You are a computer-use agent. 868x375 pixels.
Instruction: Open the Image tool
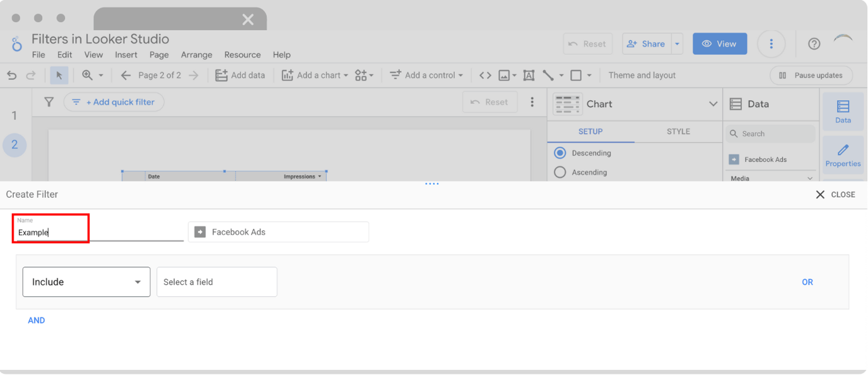505,75
